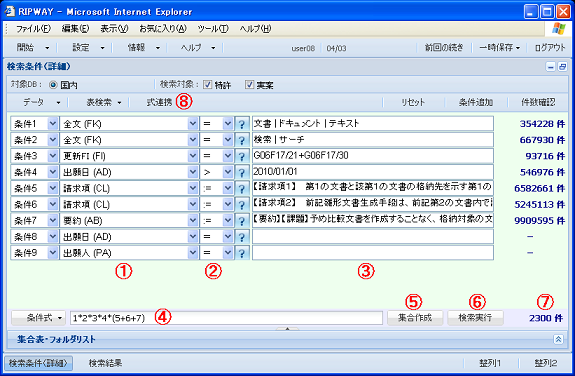Open field dropdown for 更新FI (FI)

193,156
